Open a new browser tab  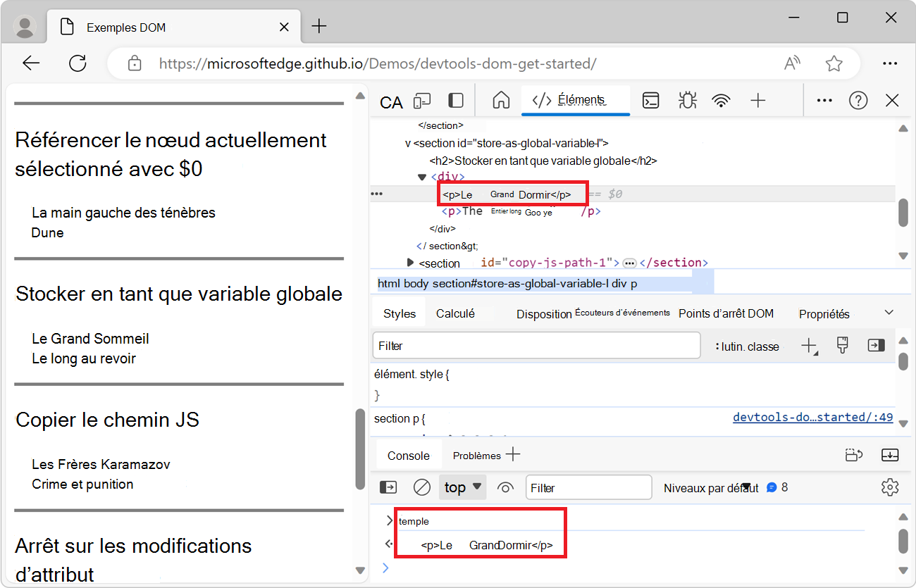pos(319,27)
